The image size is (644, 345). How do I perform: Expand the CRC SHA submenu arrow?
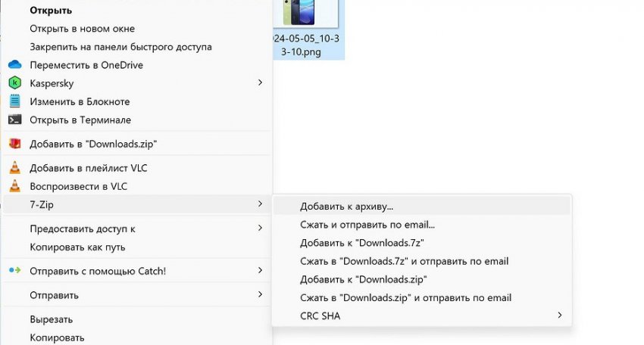pyautogui.click(x=560, y=315)
